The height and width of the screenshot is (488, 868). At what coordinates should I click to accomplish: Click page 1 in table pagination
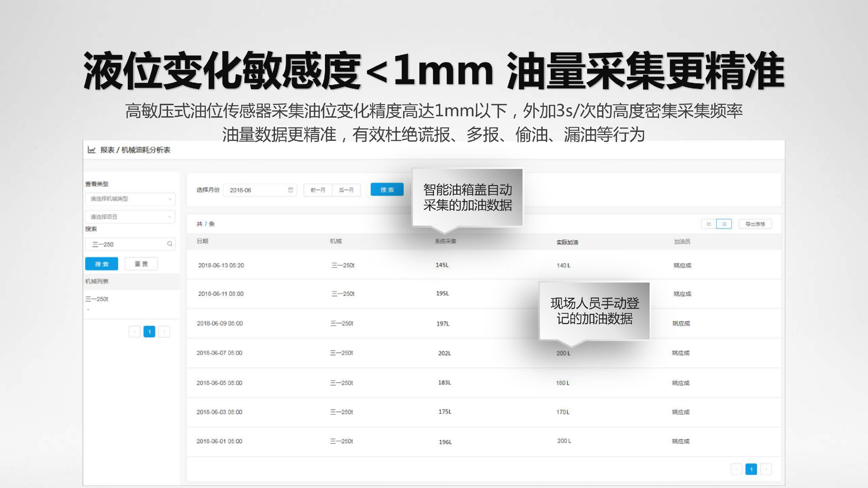click(x=751, y=469)
